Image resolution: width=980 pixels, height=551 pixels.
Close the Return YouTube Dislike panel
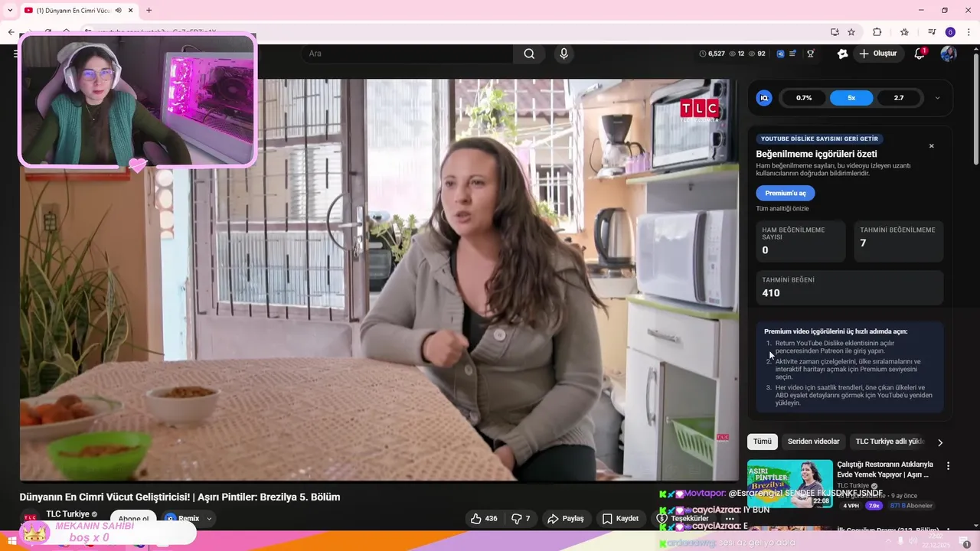(931, 146)
